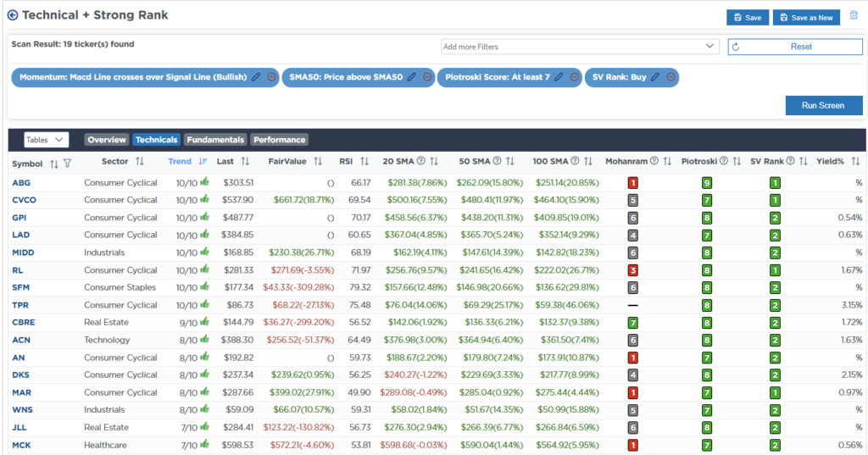Screen dimensions: 868x455
Task: Open the WNS ticker link
Action: tap(22, 409)
